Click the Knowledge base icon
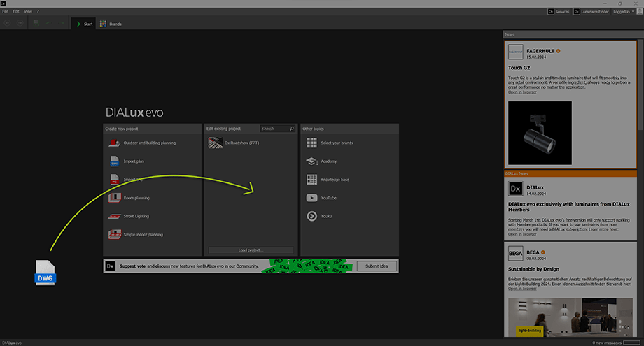 [x=312, y=180]
